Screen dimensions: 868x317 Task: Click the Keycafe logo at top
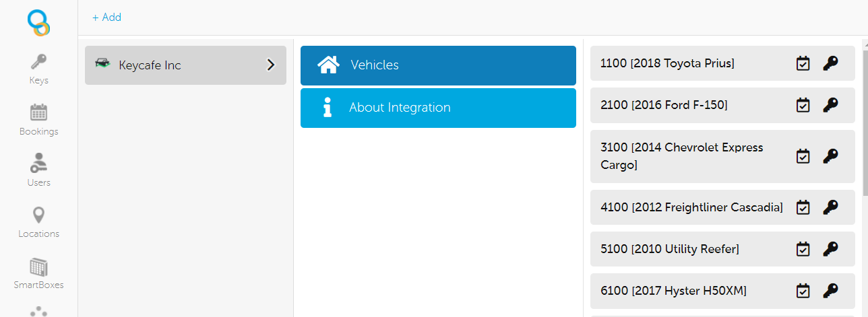tap(39, 22)
